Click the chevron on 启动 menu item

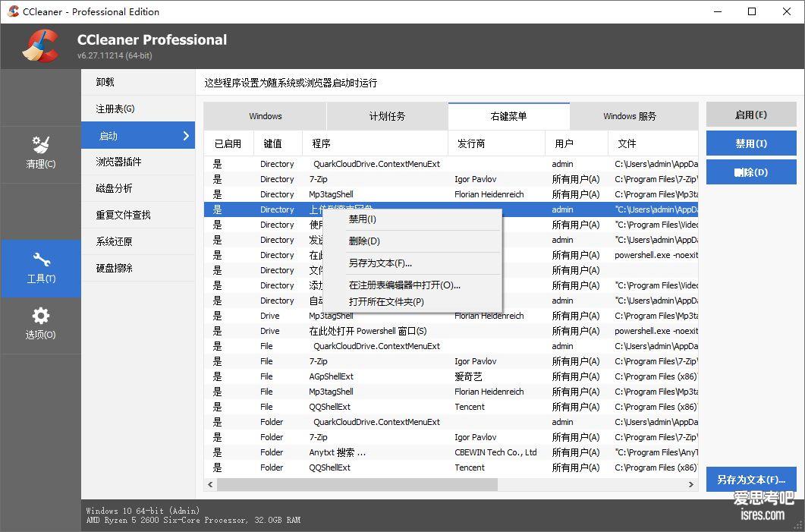[x=186, y=136]
